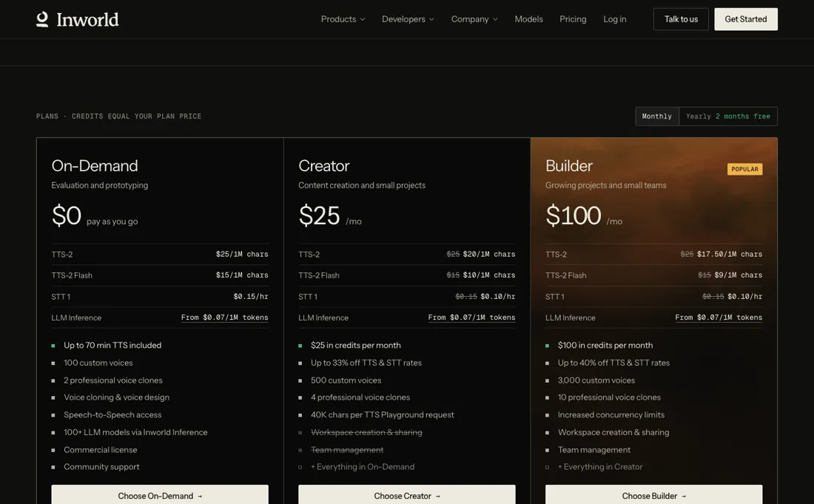Click Builder STT 1 $0.10/hr rate

coord(745,296)
